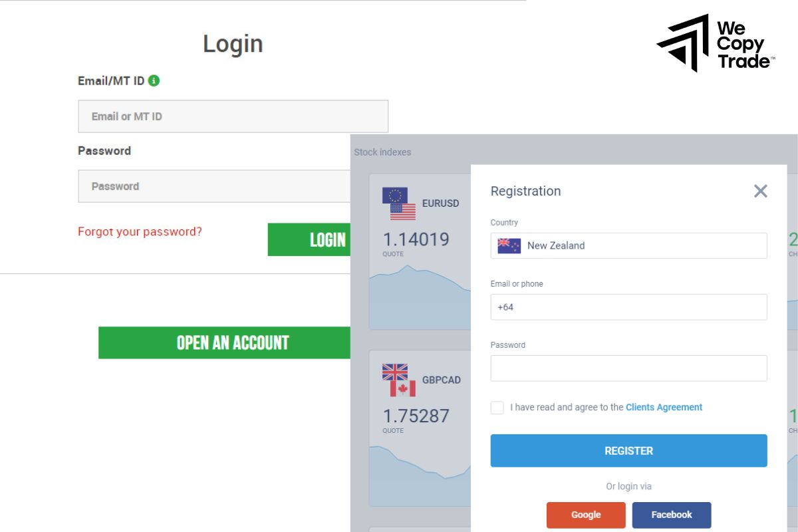Open the Clients Agreement link
The height and width of the screenshot is (532, 798).
[664, 407]
